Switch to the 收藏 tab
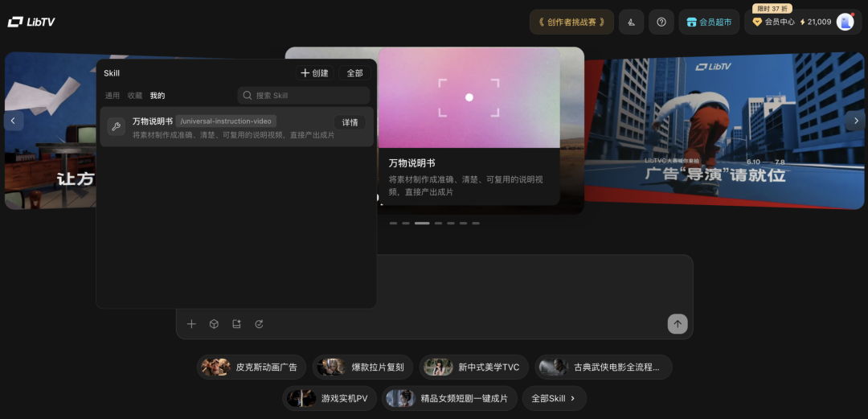 pyautogui.click(x=135, y=96)
